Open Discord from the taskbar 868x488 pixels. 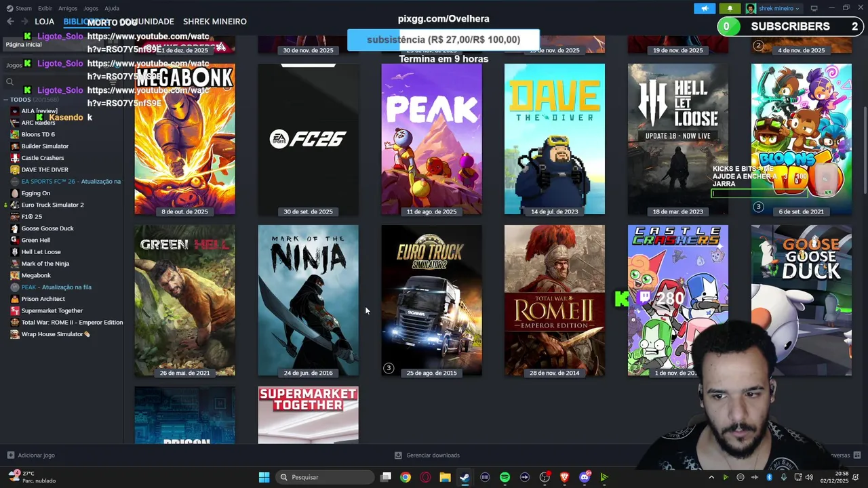585,477
